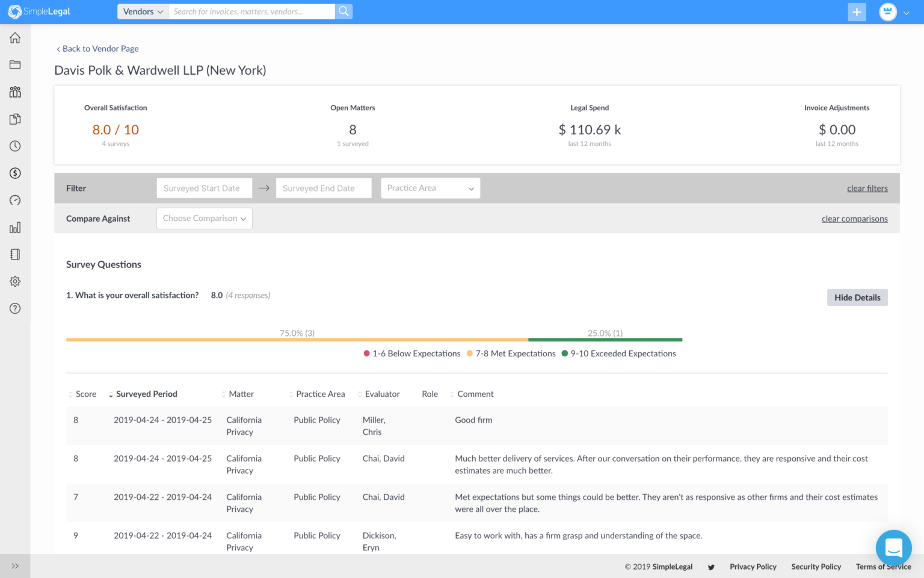Viewport: 924px width, 578px height.
Task: Sort table by Surveyed Period column
Action: [x=146, y=394]
